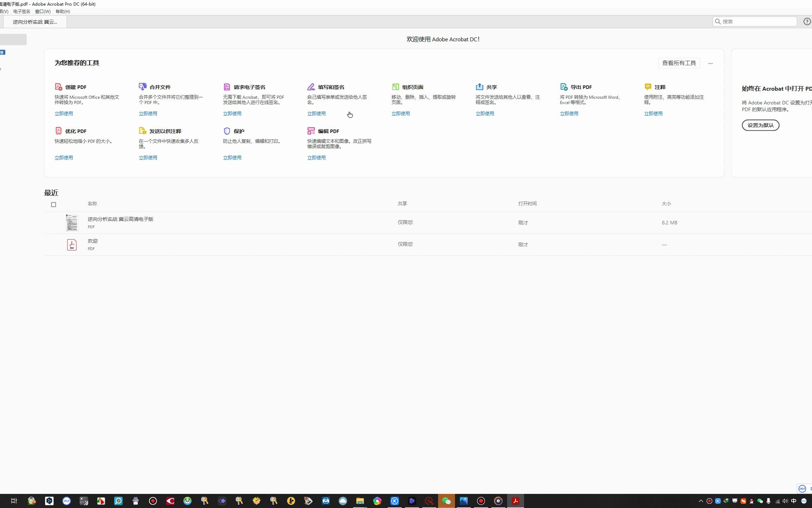Select the 逆向分析实战 冀云高清电子版 file name
The height and width of the screenshot is (508, 812).
point(121,219)
